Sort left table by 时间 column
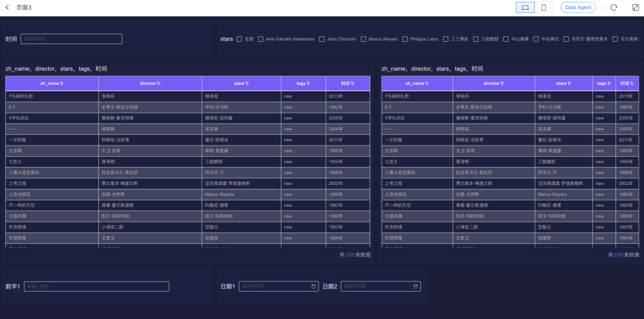Viewport: 644px width, 319px height. tap(352, 83)
